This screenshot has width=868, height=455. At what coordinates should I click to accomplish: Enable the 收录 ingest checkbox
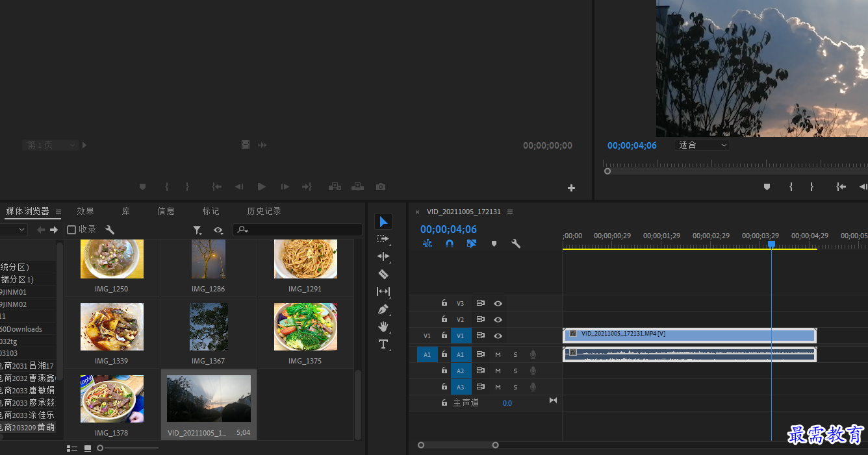[71, 230]
